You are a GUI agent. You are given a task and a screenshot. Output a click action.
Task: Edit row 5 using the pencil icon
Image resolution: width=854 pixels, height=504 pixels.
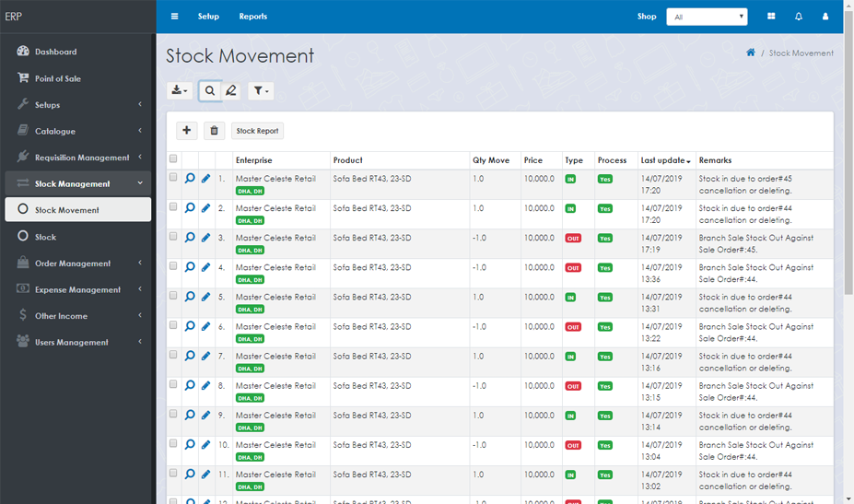pos(206,297)
